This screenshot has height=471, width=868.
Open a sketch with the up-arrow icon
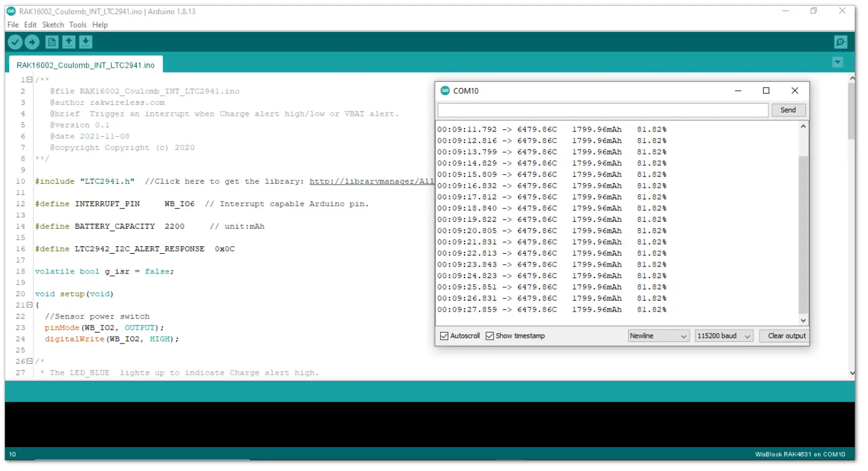pyautogui.click(x=68, y=42)
